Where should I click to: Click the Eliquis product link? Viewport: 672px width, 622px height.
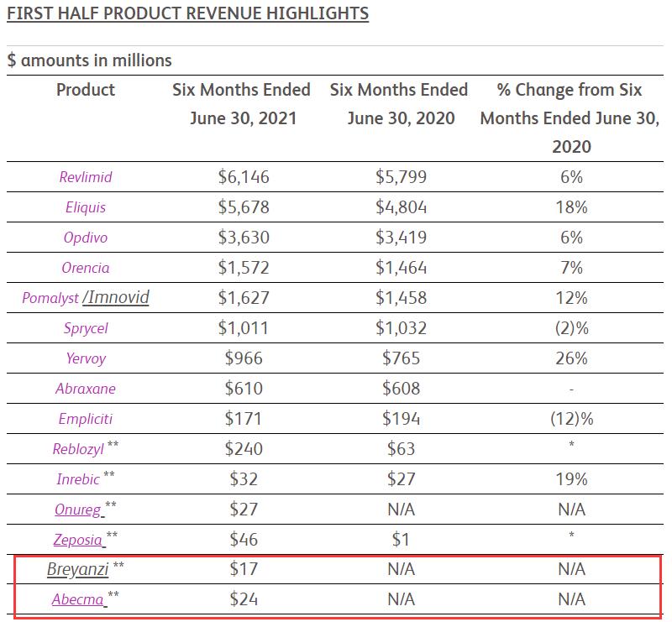tap(86, 207)
